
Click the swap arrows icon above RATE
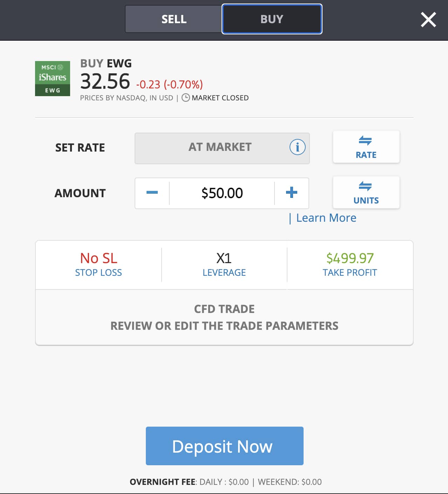point(365,141)
